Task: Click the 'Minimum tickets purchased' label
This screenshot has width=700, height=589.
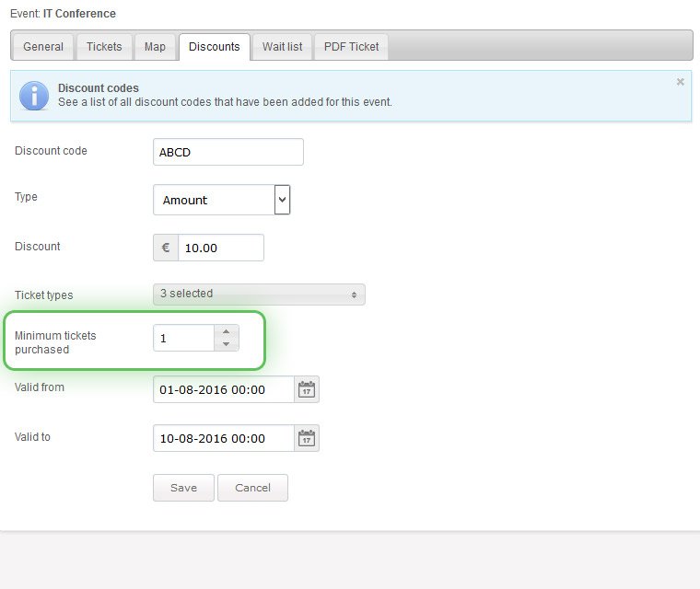Action: (55, 342)
